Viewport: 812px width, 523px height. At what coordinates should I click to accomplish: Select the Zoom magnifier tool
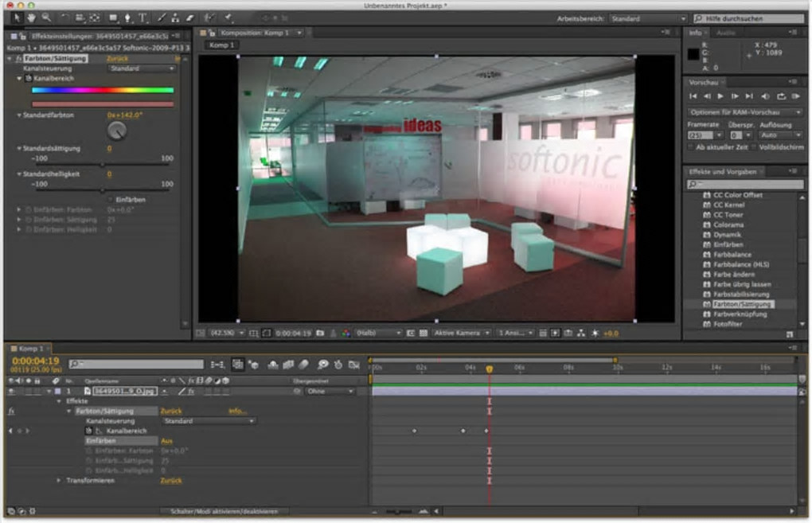click(x=46, y=18)
